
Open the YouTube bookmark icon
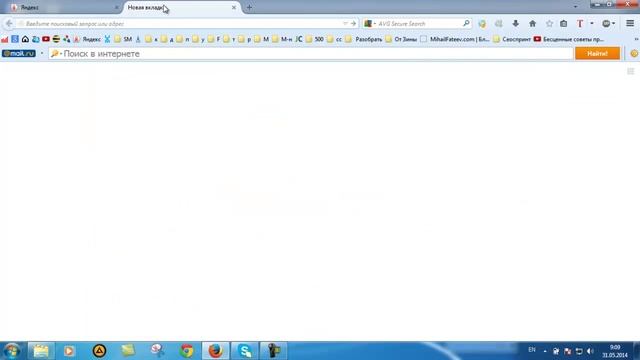coord(46,39)
